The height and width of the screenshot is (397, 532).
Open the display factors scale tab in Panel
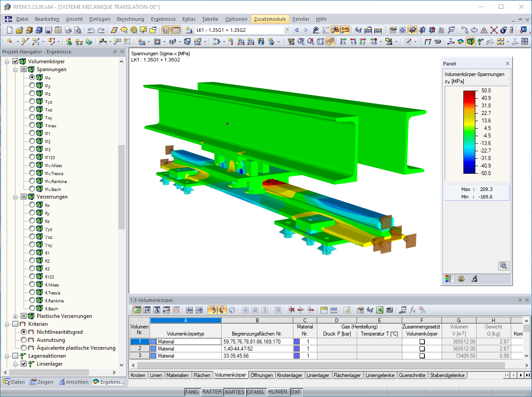(461, 279)
